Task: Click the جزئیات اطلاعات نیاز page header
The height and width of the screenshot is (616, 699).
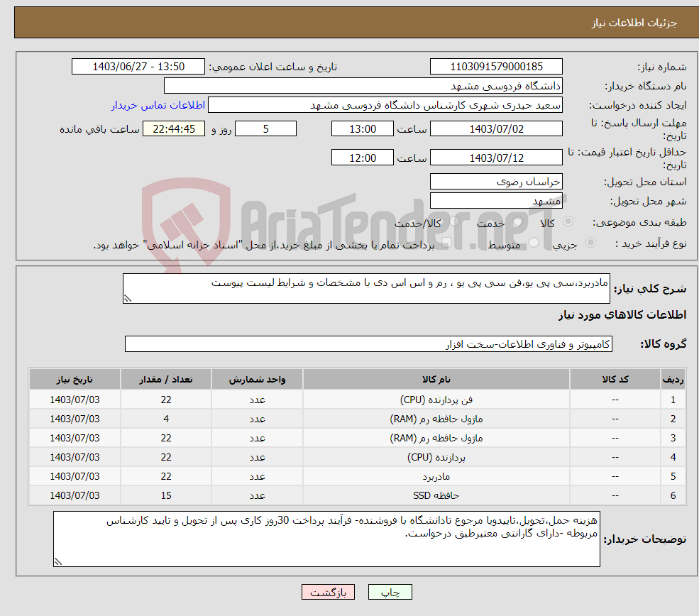Action: [634, 23]
